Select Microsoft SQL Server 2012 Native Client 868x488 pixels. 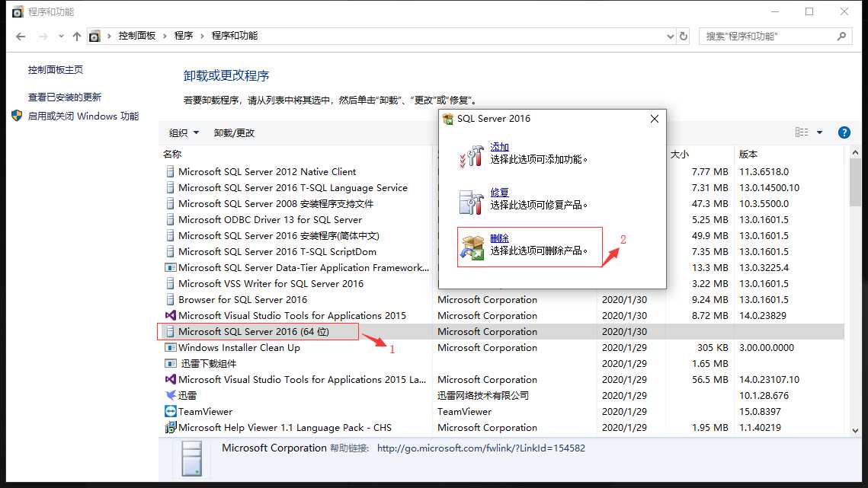[267, 171]
